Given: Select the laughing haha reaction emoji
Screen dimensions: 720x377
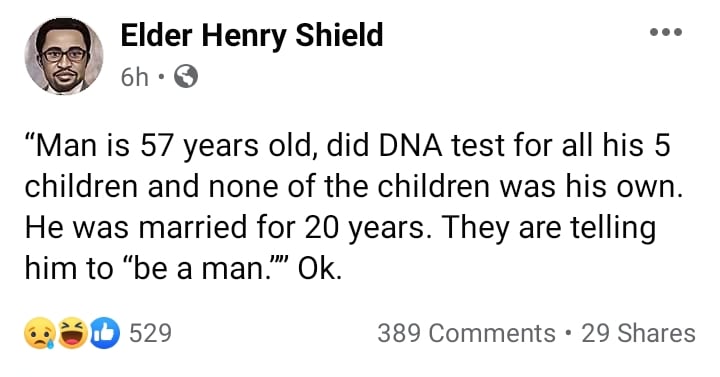Looking at the screenshot, I should point(73,333).
